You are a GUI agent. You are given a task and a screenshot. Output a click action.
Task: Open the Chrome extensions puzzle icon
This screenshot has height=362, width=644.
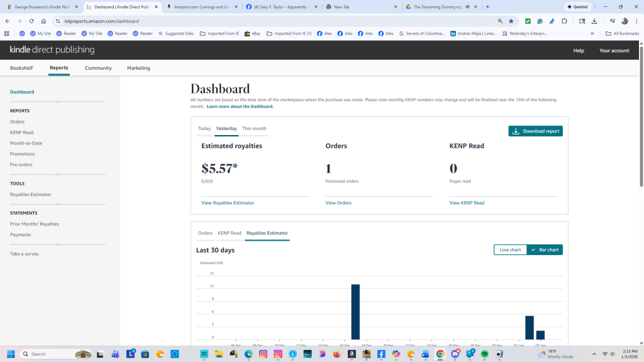564,21
